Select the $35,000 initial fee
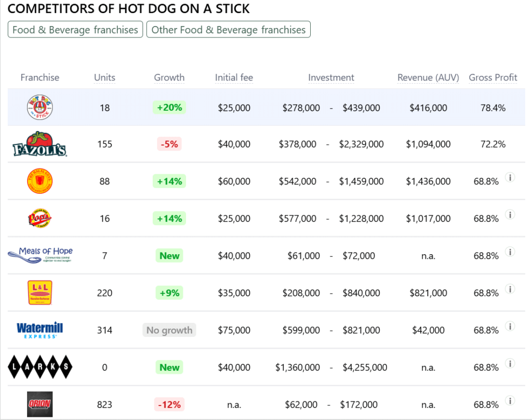 point(234,293)
